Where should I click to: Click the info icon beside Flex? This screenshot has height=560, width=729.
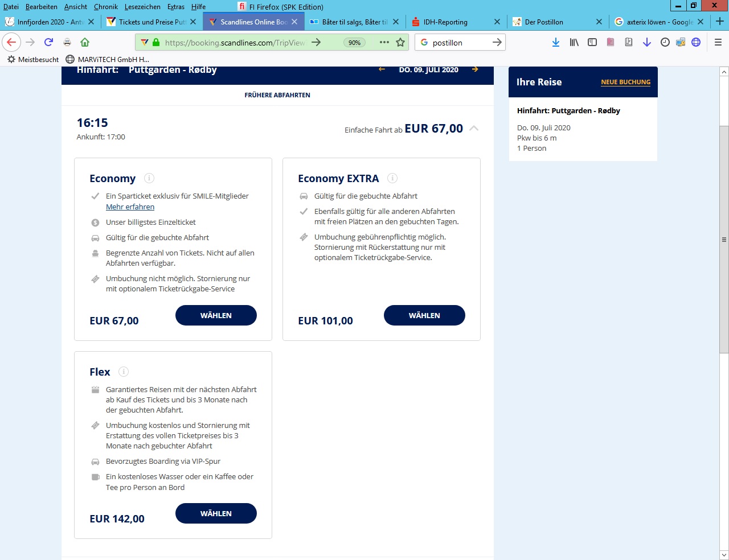coord(124,372)
